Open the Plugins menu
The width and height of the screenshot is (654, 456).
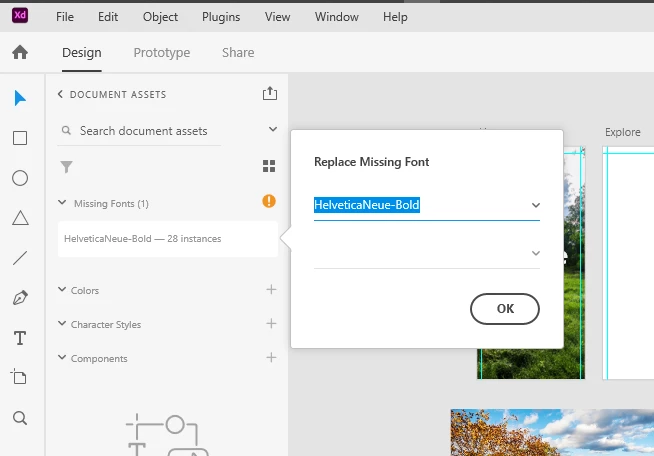coord(221,17)
